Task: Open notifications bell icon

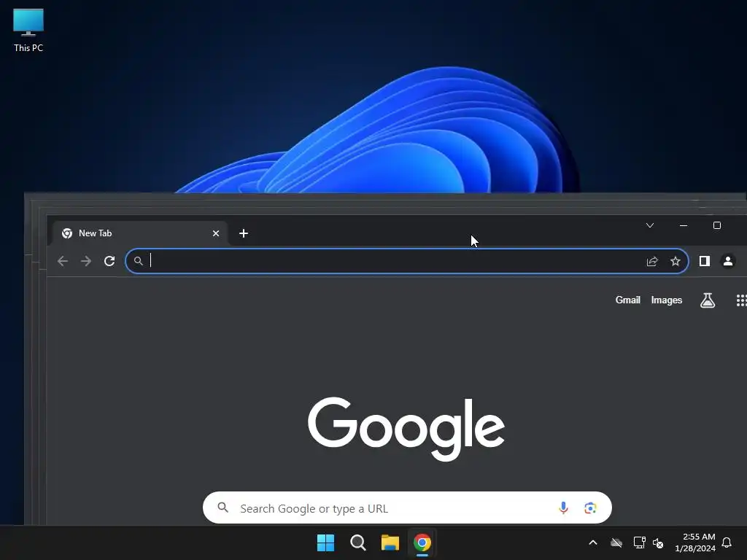Action: click(x=727, y=542)
